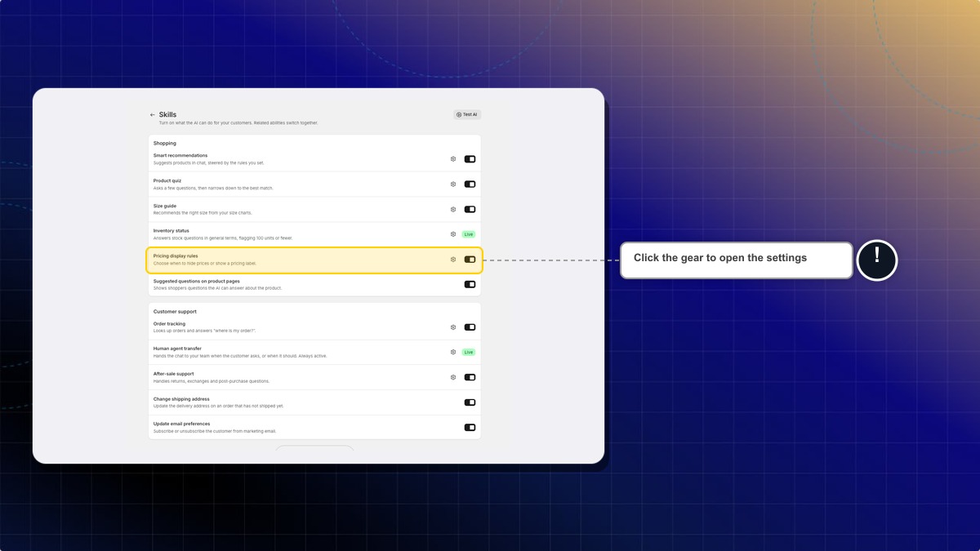The width and height of the screenshot is (980, 551).
Task: Toggle the After-sale support switch
Action: point(470,377)
